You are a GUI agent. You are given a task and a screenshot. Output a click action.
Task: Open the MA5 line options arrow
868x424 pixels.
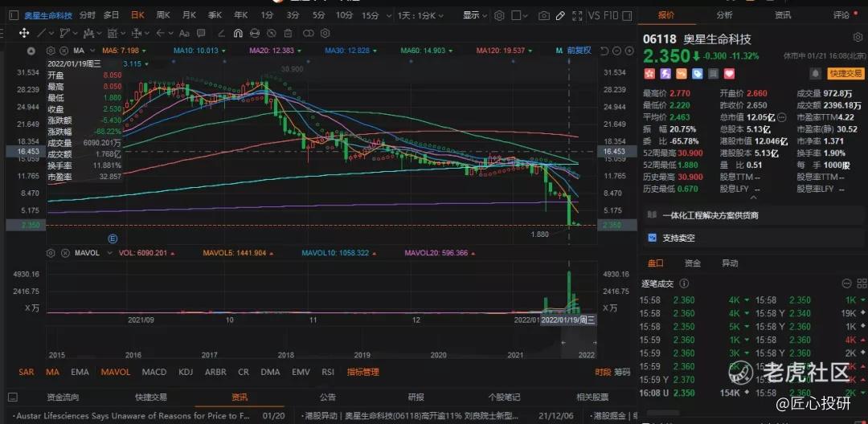pyautogui.click(x=143, y=51)
